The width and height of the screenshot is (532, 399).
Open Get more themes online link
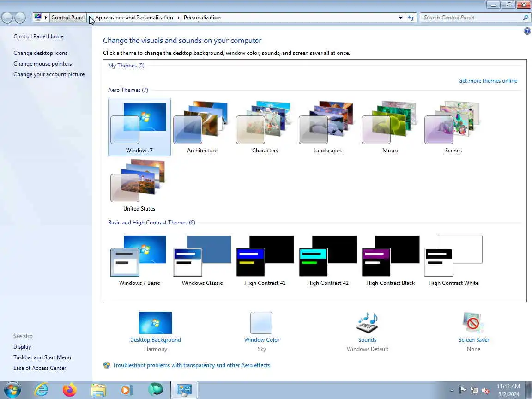coord(488,81)
